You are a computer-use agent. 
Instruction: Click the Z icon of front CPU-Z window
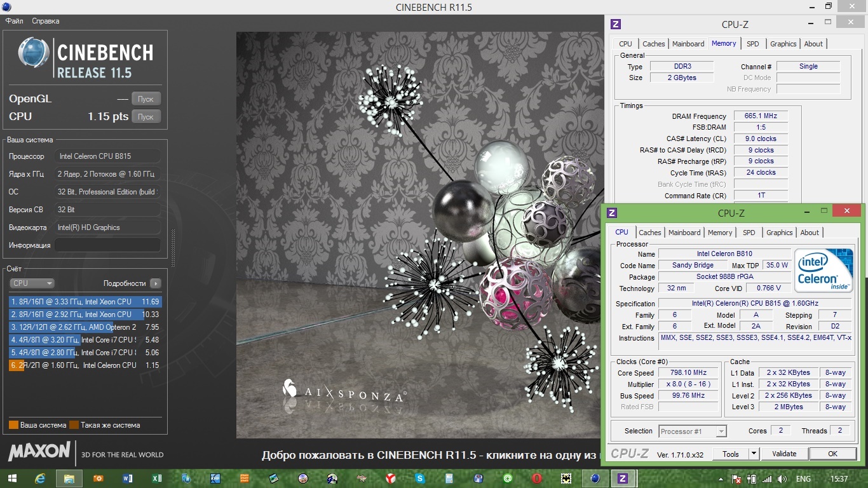[611, 213]
